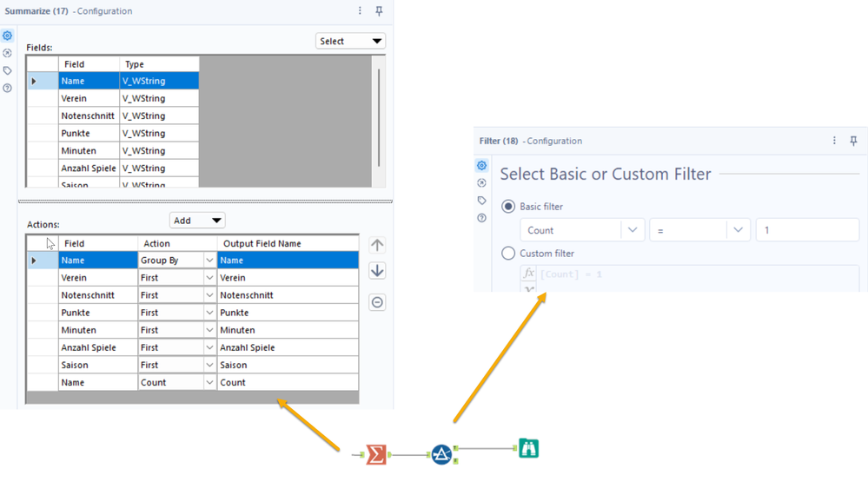Image resolution: width=868 pixels, height=482 pixels.
Task: Move selected action up with arrow
Action: (x=377, y=245)
